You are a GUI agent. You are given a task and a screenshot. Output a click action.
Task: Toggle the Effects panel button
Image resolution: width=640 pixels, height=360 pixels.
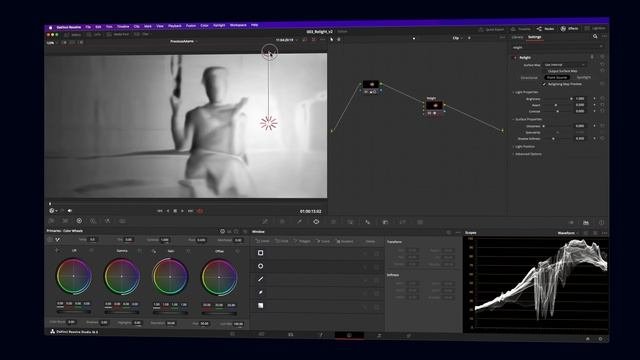tap(569, 29)
